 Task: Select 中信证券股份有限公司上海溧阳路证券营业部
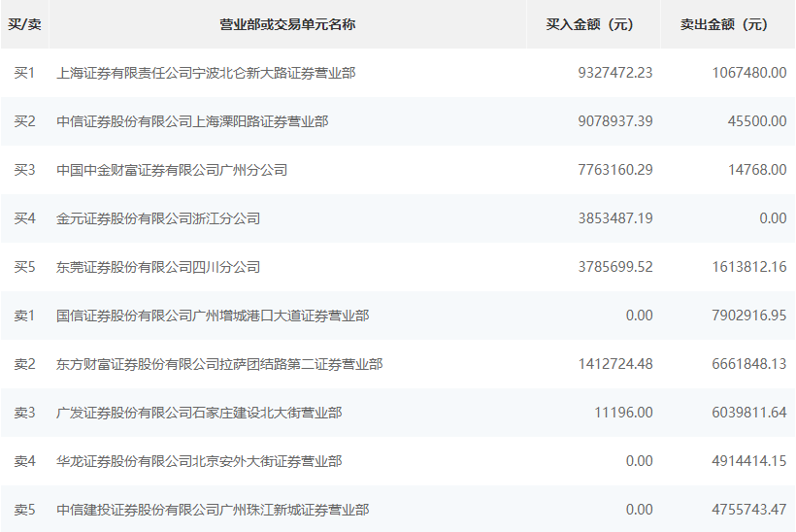[192, 121]
